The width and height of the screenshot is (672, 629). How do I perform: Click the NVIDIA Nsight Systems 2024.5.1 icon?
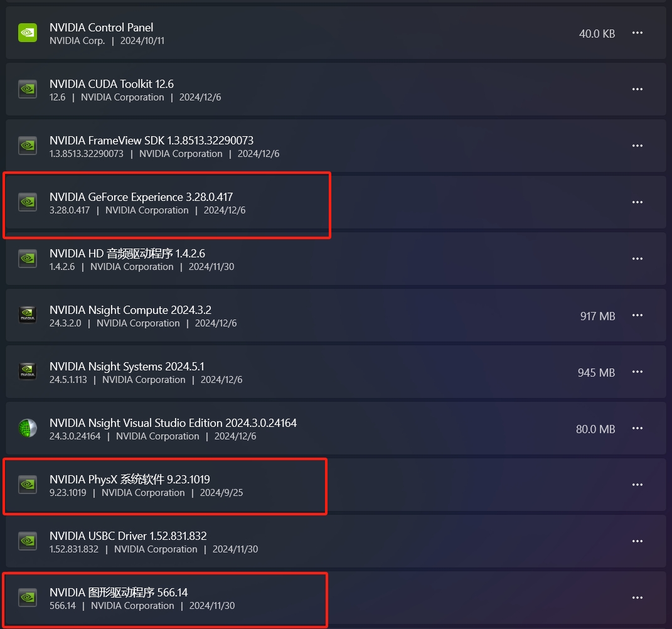coord(28,372)
